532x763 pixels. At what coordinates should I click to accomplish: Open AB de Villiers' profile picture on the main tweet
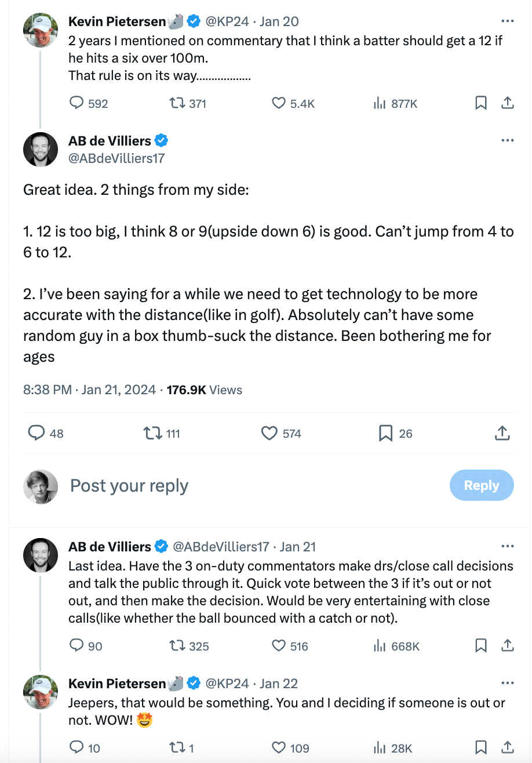[x=41, y=149]
